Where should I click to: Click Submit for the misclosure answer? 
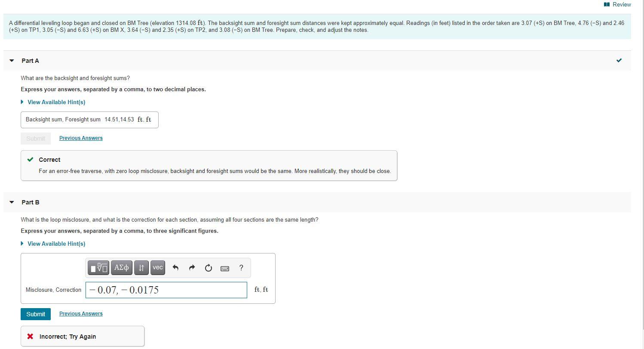pyautogui.click(x=35, y=314)
